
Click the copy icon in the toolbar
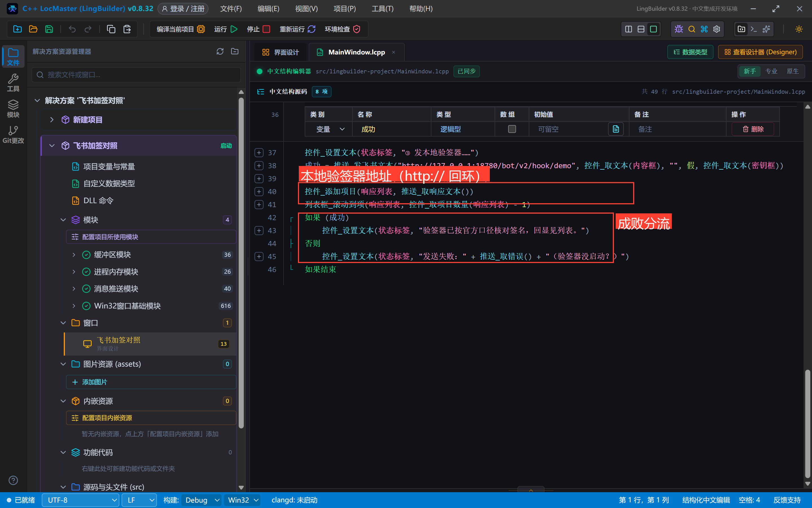click(x=111, y=29)
